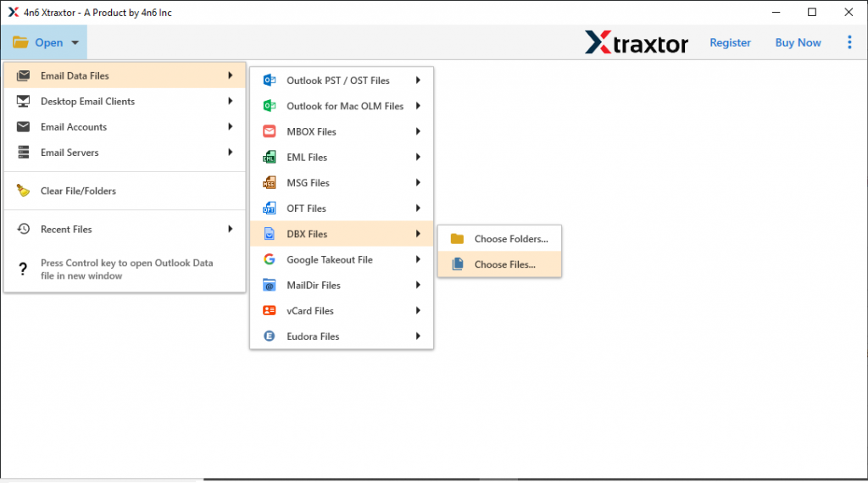Click the Choose Folders yellow folder icon
868x483 pixels.
pyautogui.click(x=457, y=238)
